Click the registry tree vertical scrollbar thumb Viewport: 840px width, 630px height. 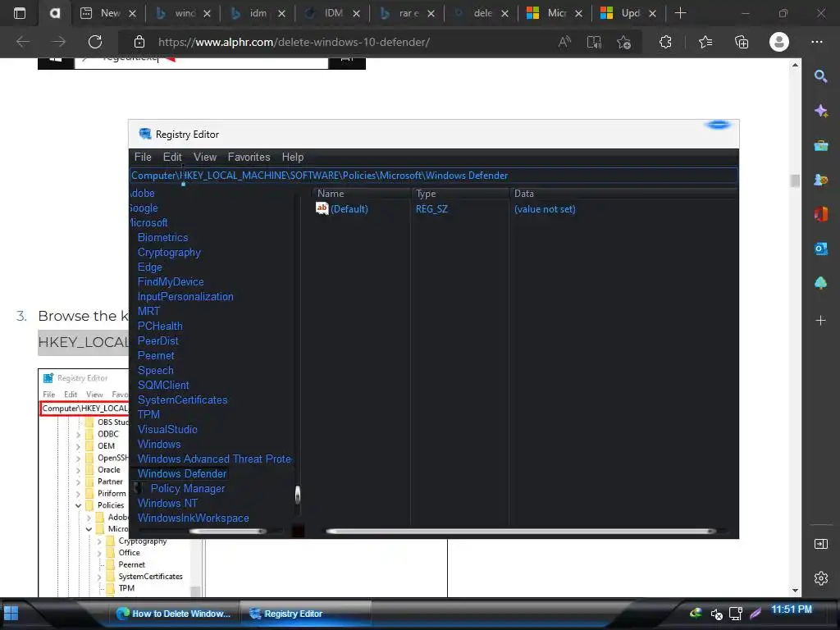[x=297, y=495]
